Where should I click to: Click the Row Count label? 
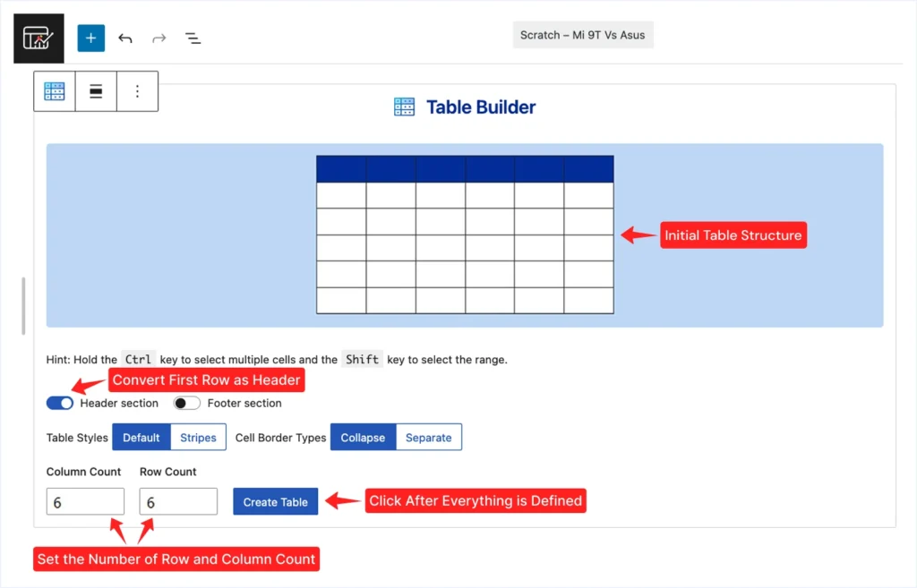coord(167,472)
